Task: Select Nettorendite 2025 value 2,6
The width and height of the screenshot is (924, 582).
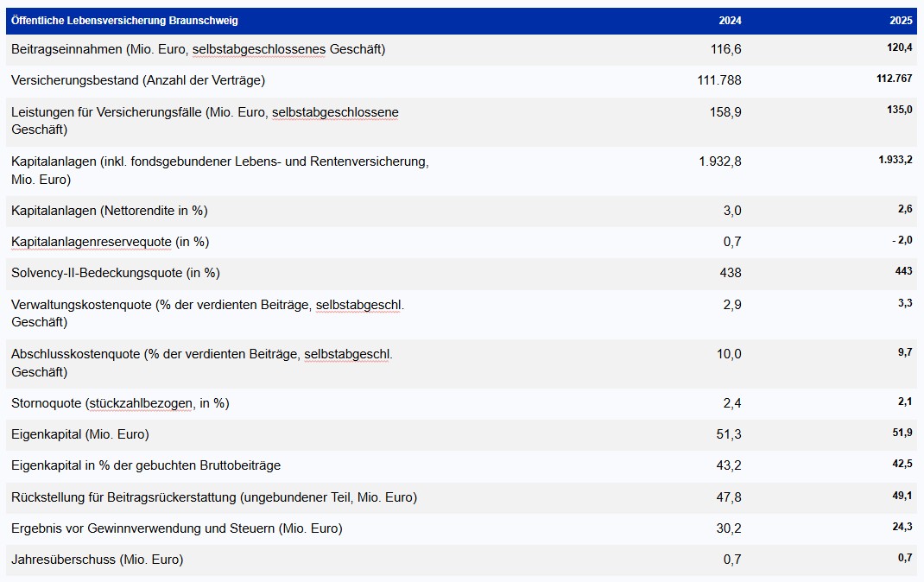Action: (906, 209)
